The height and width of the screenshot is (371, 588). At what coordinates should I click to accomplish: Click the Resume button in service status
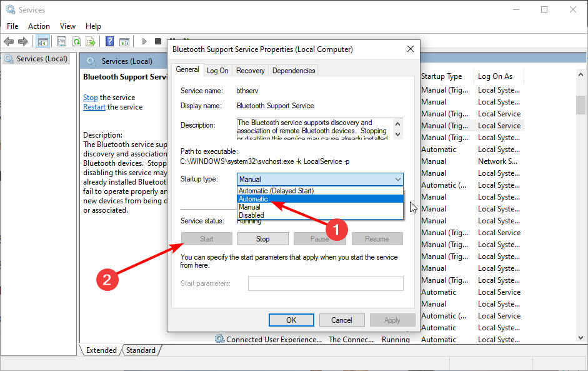[x=377, y=239]
